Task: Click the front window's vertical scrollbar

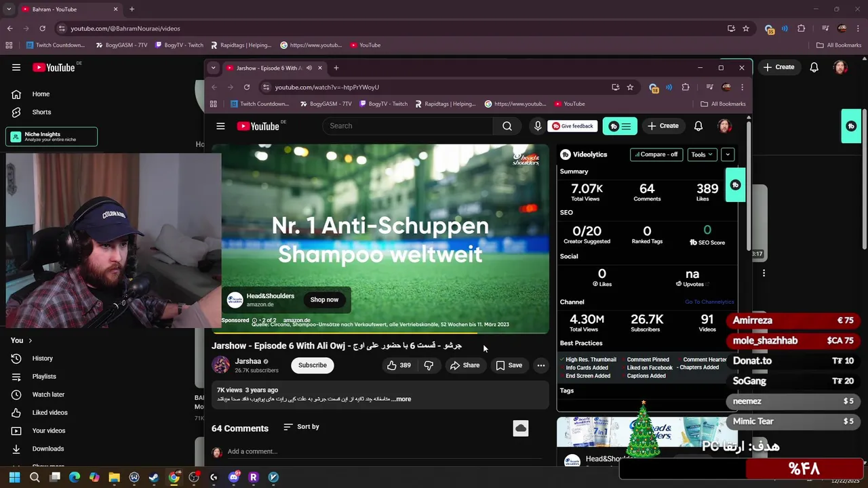Action: pyautogui.click(x=749, y=183)
